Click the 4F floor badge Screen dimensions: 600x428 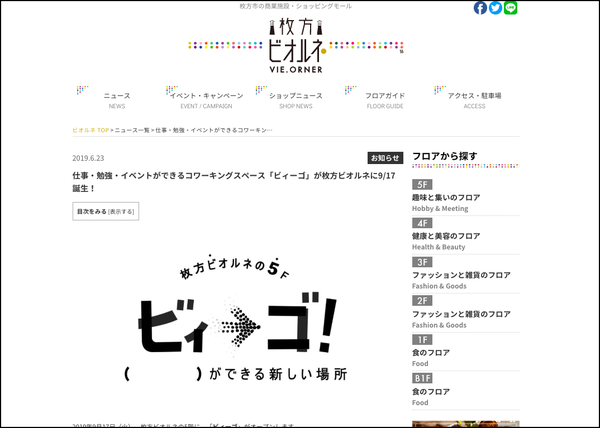pos(422,224)
